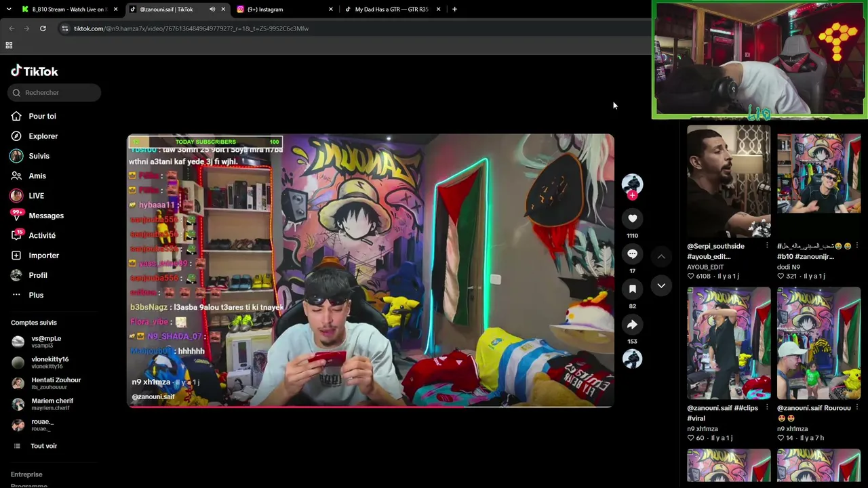The image size is (868, 488).
Task: Open the Explorer menu label
Action: click(43, 136)
